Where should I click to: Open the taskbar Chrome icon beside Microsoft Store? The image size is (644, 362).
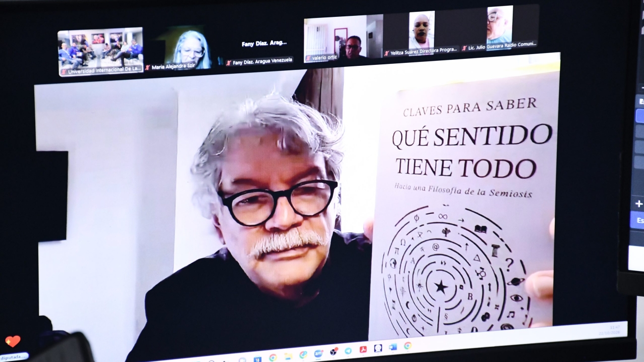(272, 358)
